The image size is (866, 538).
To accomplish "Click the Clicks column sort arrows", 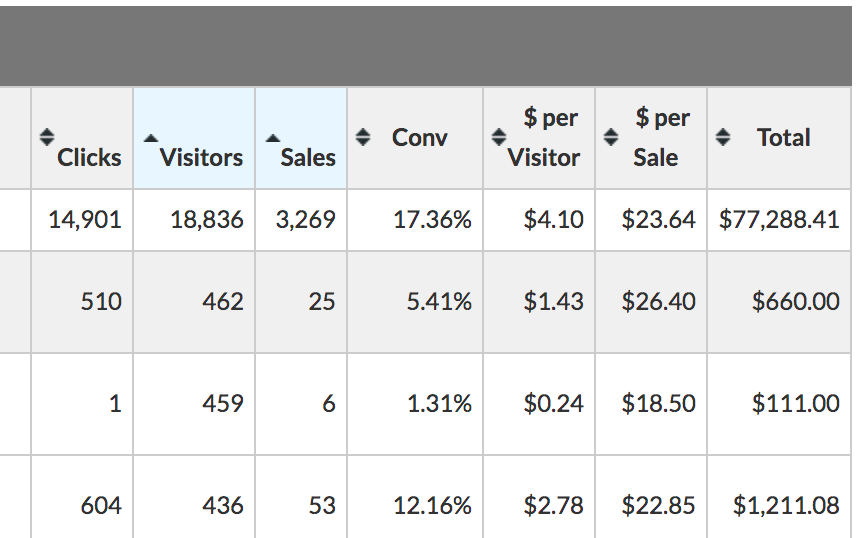I will (47, 137).
